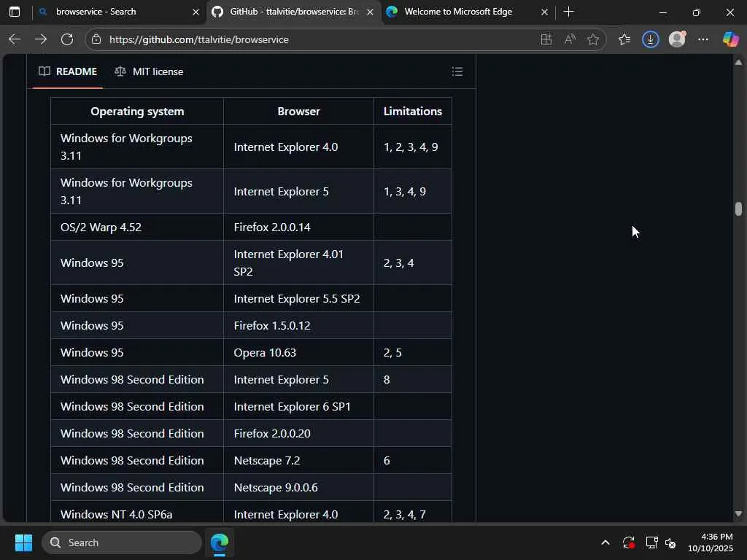View site information lock icon
The image size is (747, 560).
[96, 39]
